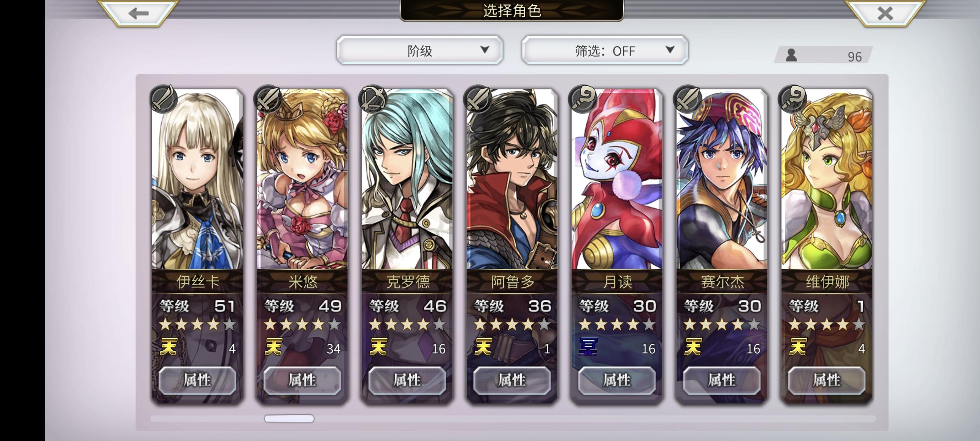Open the 筛选: OFF filter dropdown
Viewport: 980px width, 441px height.
pos(605,50)
